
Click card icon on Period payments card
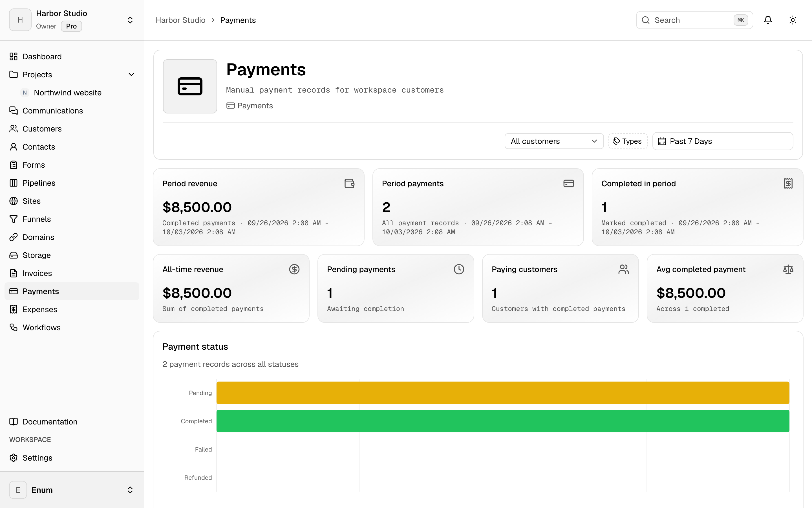[x=568, y=183]
